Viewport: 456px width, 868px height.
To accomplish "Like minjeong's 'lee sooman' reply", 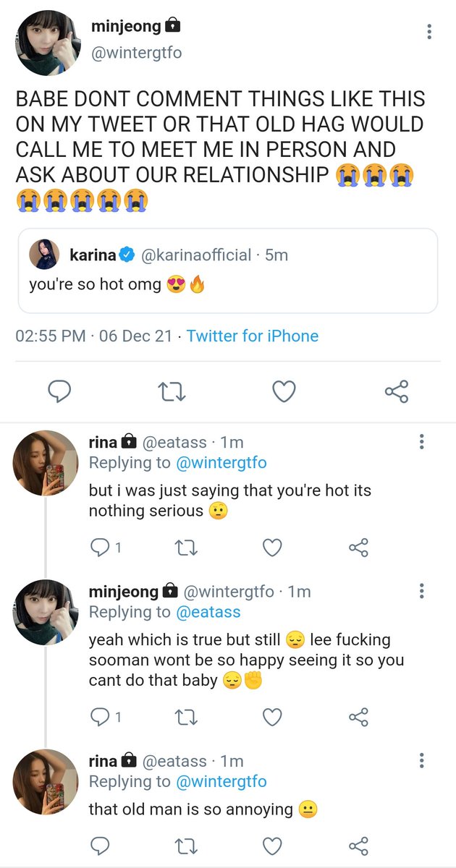I will click(x=271, y=717).
